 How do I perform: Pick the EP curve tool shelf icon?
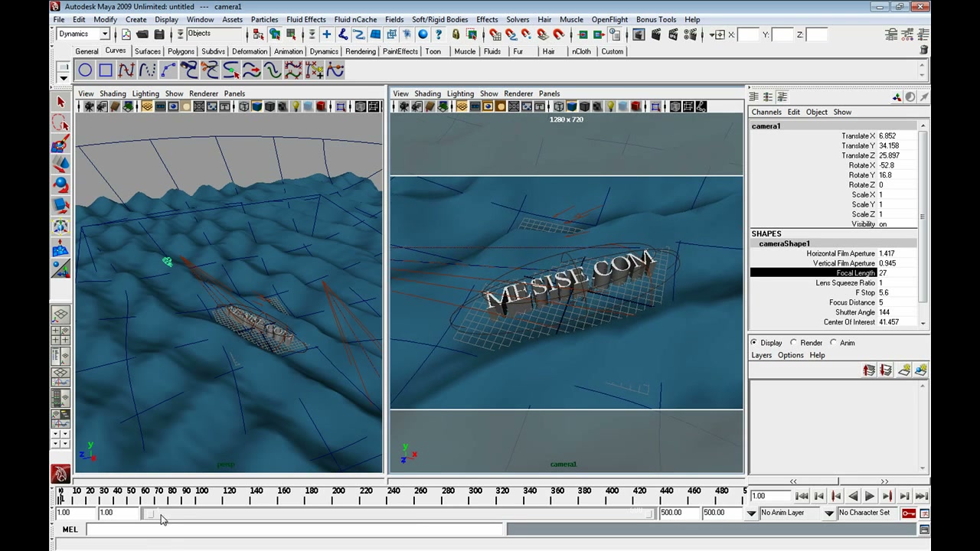click(126, 70)
